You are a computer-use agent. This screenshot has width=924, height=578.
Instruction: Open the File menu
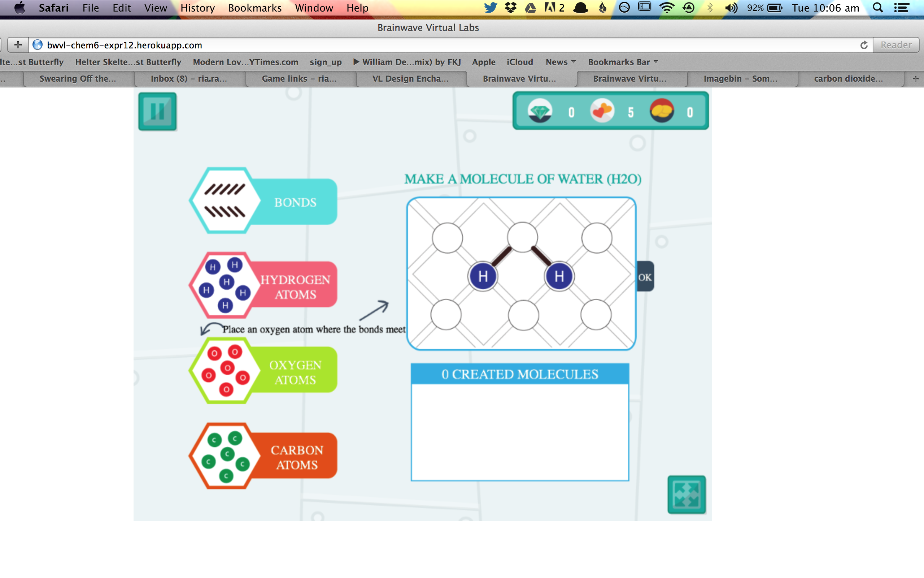[91, 8]
